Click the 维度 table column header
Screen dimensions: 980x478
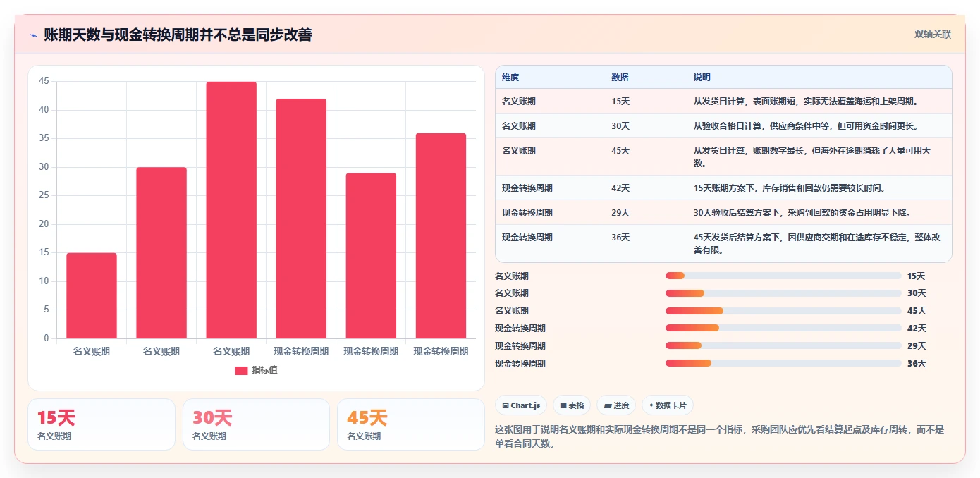(510, 78)
